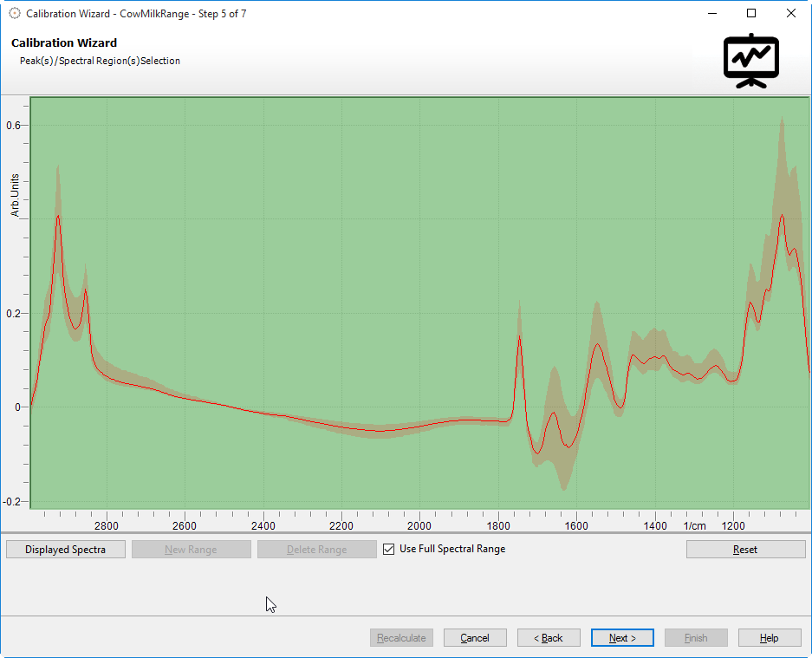Click the wizard gear icon in title bar
This screenshot has height=658, width=812.
coord(14,14)
